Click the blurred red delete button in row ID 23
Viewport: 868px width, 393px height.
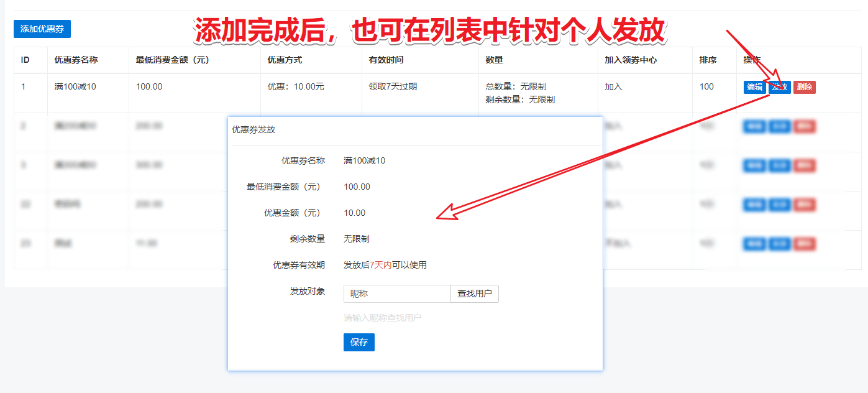pos(804,244)
